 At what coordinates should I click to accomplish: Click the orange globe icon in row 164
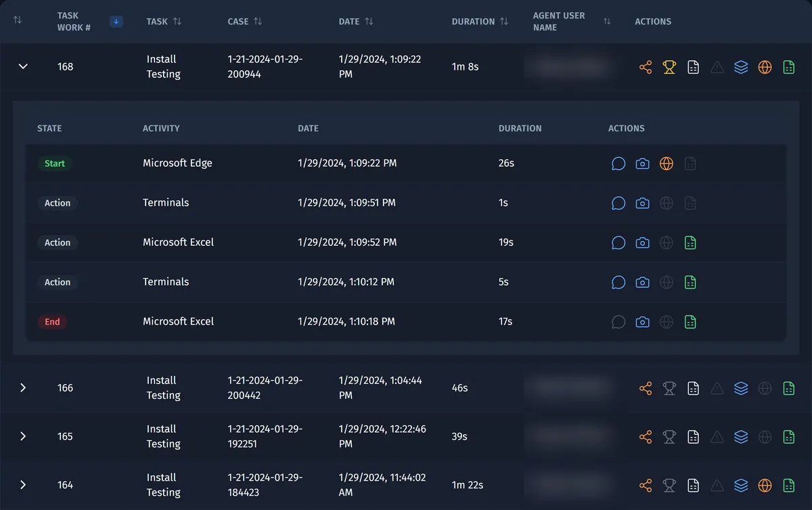point(765,485)
